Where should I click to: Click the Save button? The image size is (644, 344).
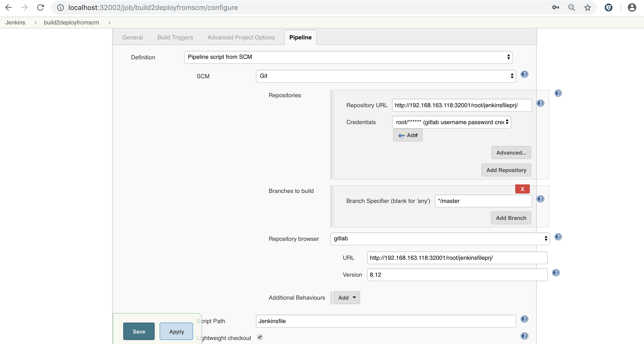coord(139,332)
